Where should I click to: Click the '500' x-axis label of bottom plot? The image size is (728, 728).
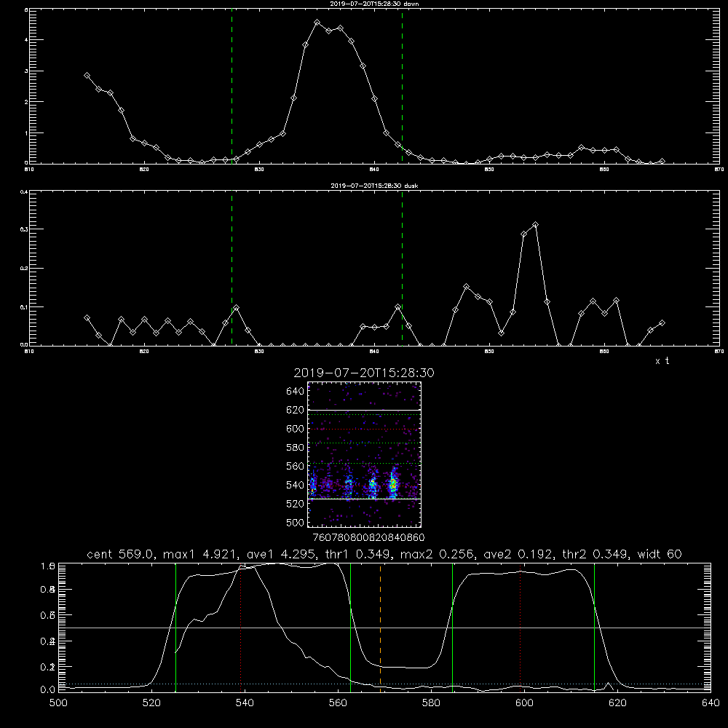(58, 703)
